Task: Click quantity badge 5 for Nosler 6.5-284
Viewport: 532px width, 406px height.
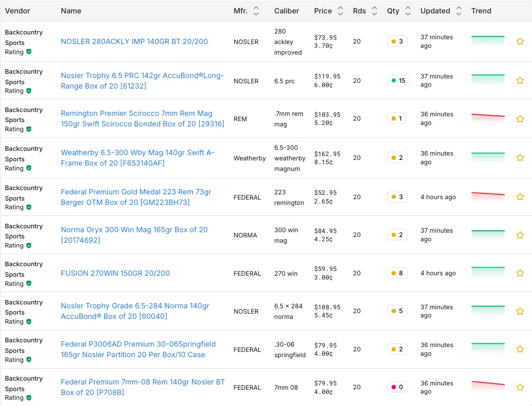Action: [397, 311]
